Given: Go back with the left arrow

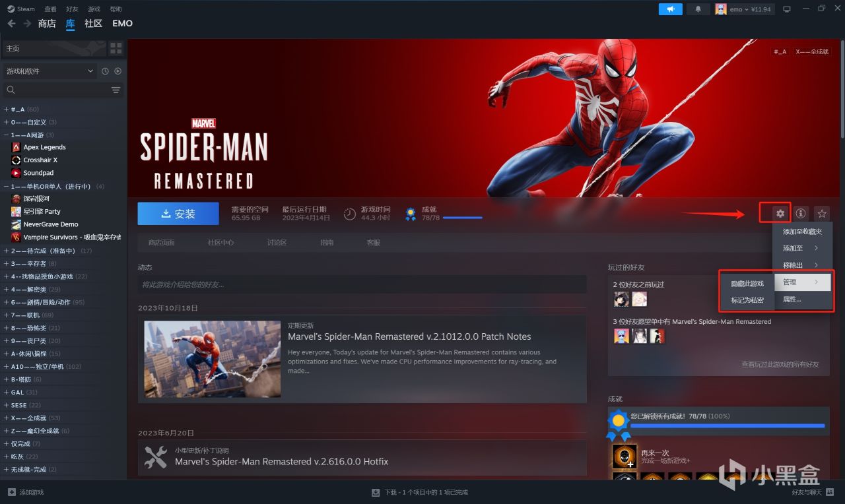Looking at the screenshot, I should [x=11, y=24].
